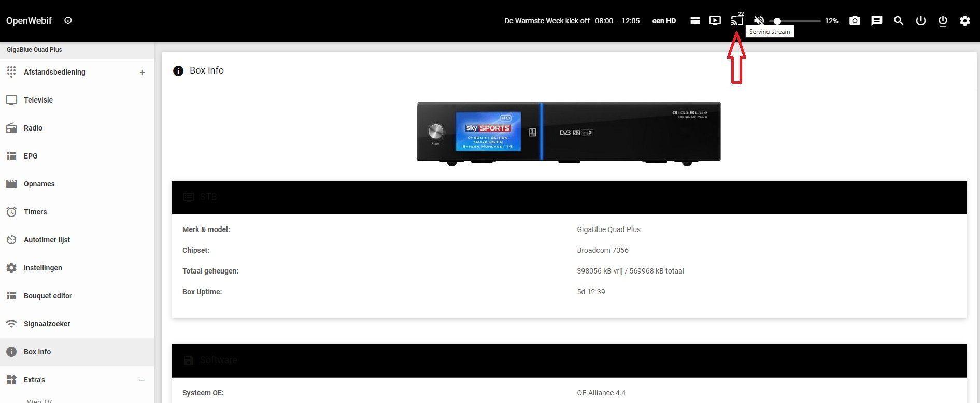Open the send message chat icon

(876, 21)
